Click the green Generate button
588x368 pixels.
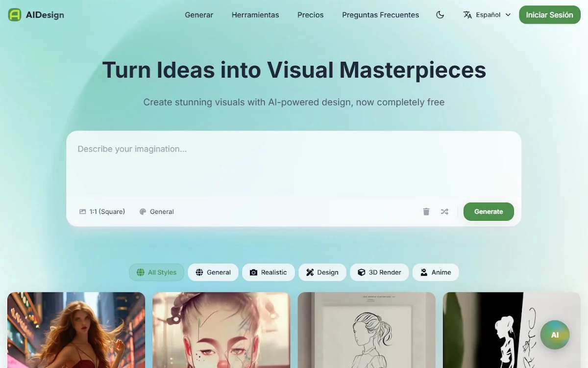489,211
